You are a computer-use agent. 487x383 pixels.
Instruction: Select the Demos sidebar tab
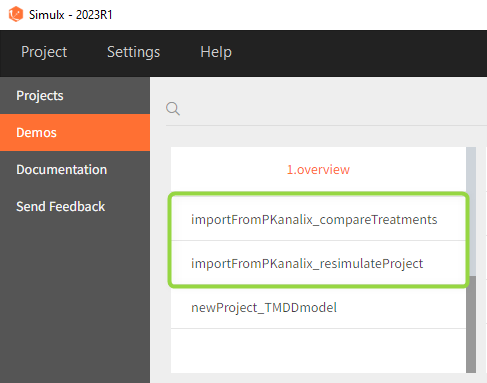click(x=75, y=133)
